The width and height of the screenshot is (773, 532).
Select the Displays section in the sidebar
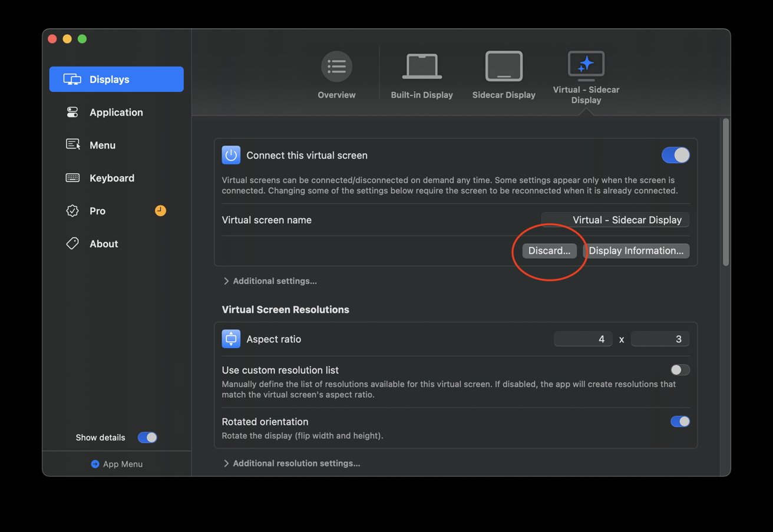[x=116, y=79]
